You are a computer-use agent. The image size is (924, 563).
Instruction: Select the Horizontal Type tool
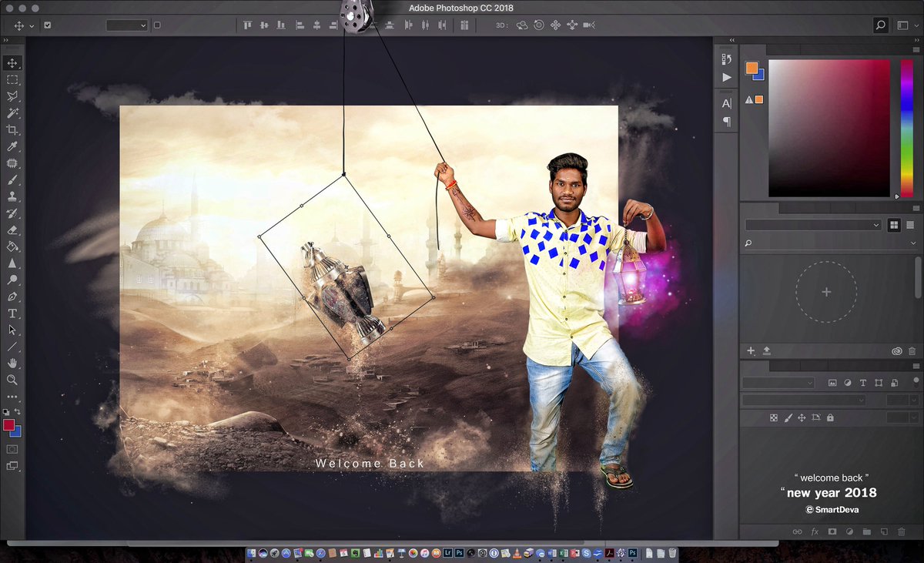point(11,312)
